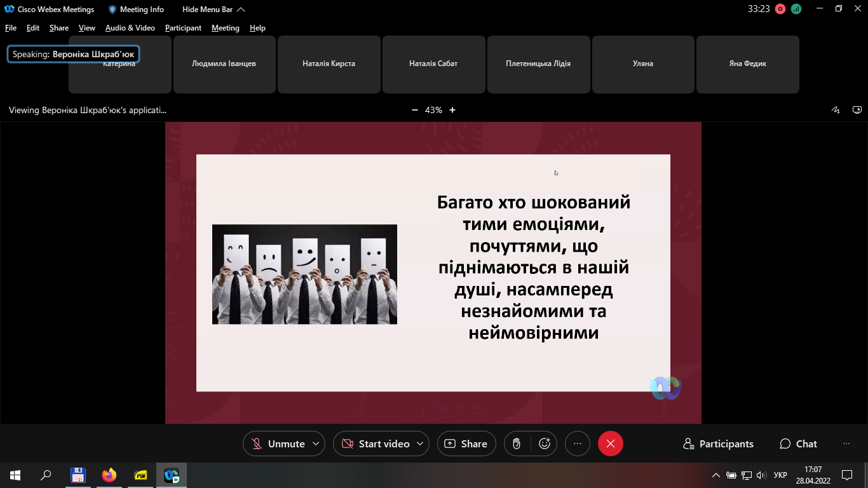Click the Share button

[x=466, y=444]
